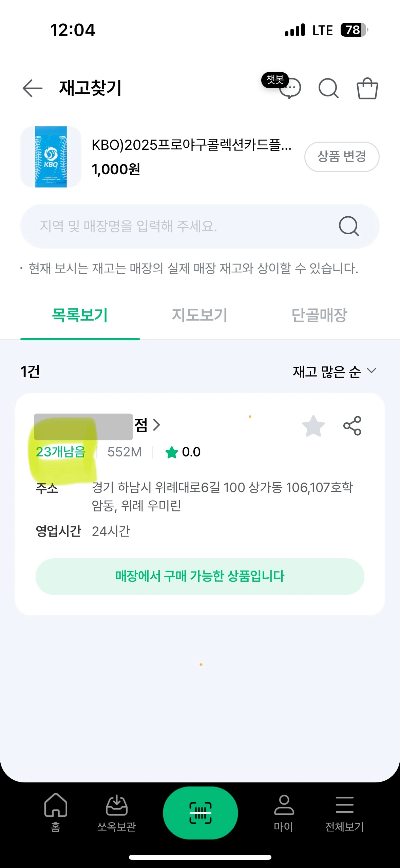This screenshot has width=400, height=868.
Task: Open the 챗봇 chat icon
Action: [289, 88]
